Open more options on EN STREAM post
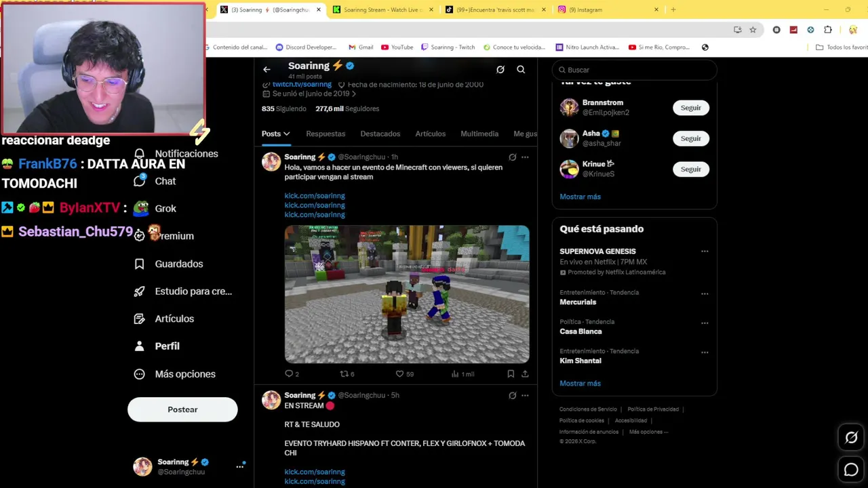The image size is (868, 488). click(525, 395)
